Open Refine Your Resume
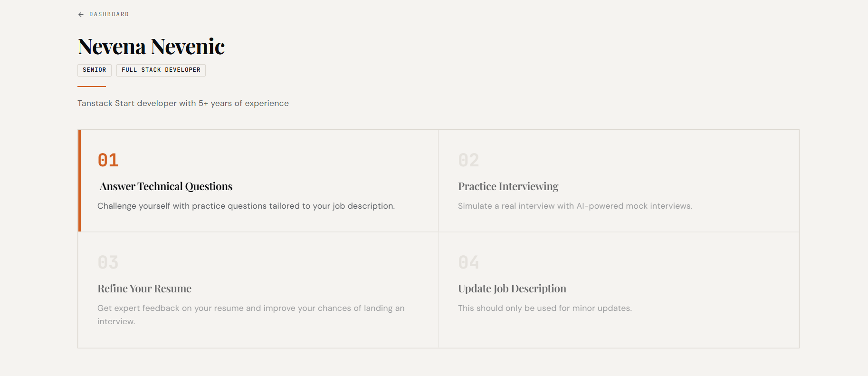 pyautogui.click(x=144, y=289)
